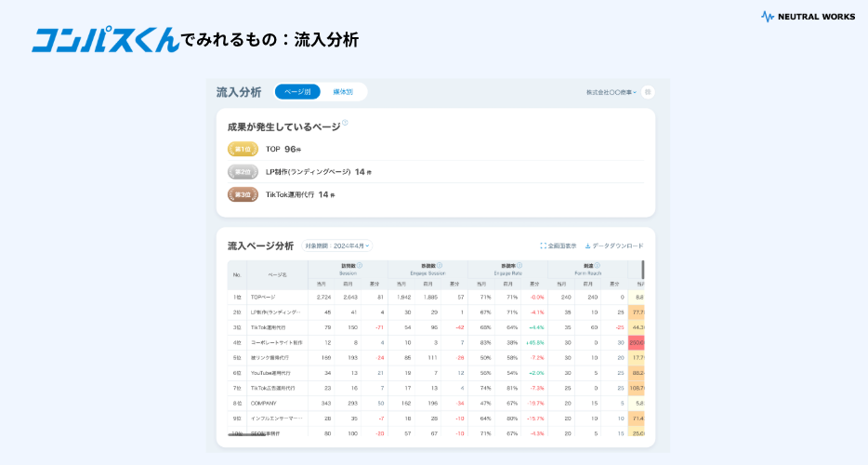Click the NEUTRAL WORKS logo
The height and width of the screenshot is (465, 868).
click(808, 16)
